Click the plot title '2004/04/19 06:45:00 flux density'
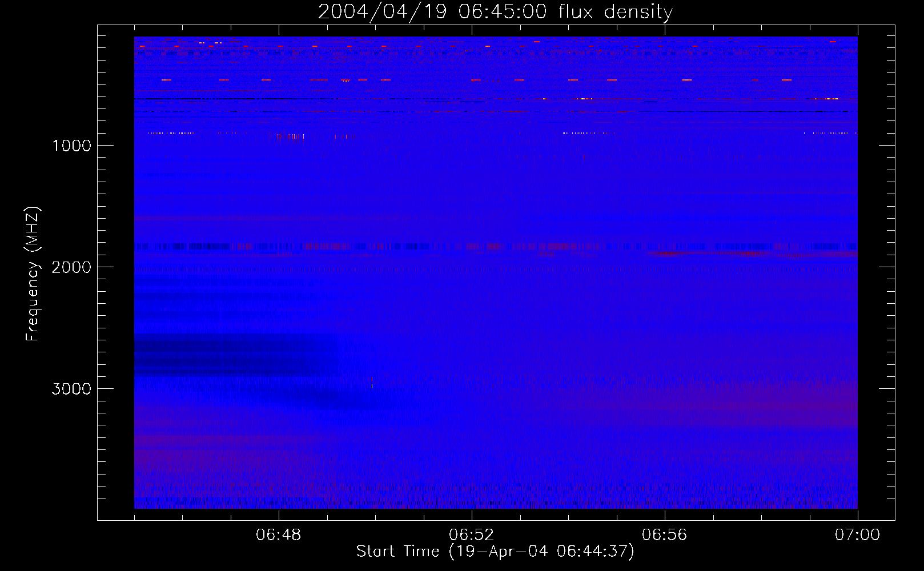 (495, 11)
